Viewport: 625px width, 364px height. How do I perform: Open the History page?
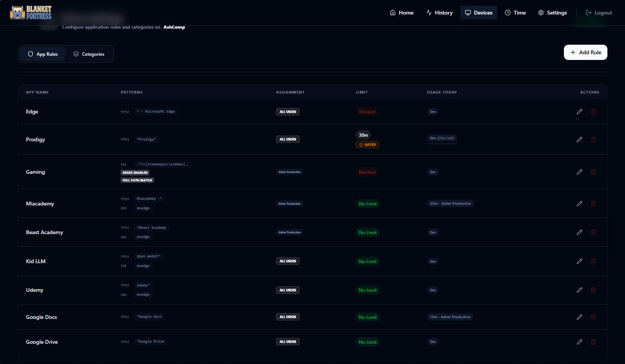pyautogui.click(x=439, y=13)
